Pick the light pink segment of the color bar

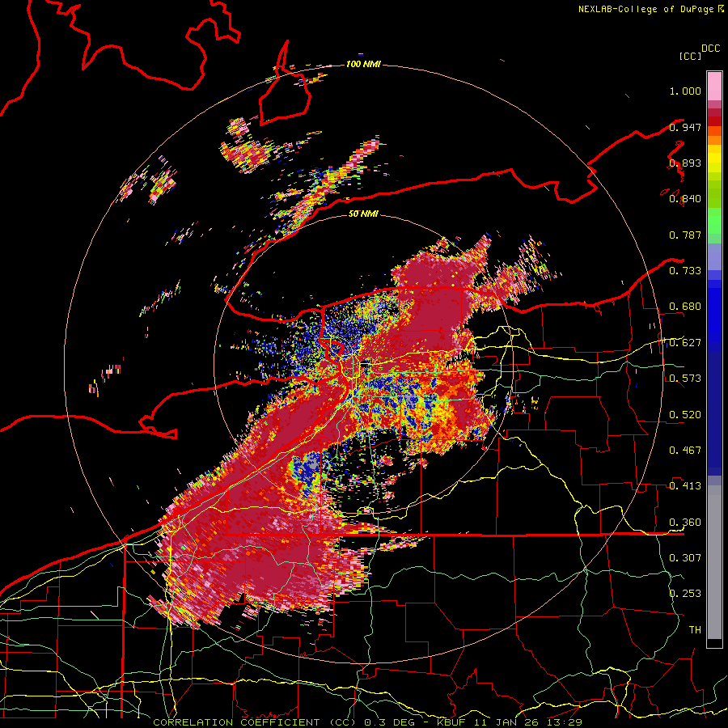coord(714,87)
